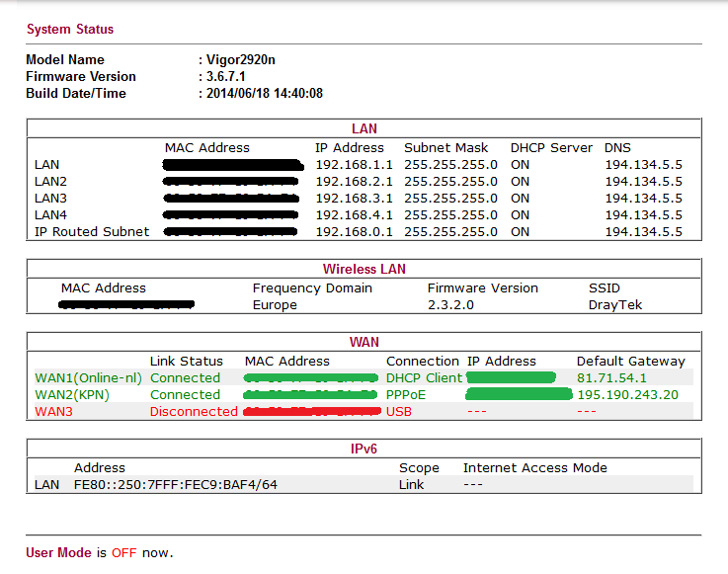
Task: Select build date 2014/06/18 14:40:08
Action: pos(264,93)
